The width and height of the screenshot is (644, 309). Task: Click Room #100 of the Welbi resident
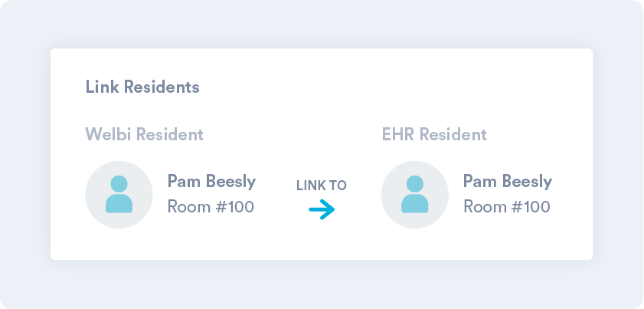tap(211, 206)
